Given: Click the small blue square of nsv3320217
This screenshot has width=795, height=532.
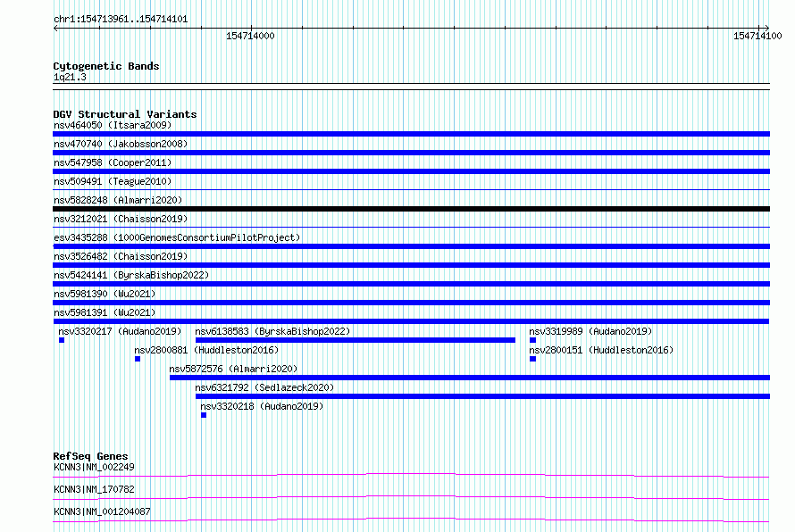Looking at the screenshot, I should point(62,340).
